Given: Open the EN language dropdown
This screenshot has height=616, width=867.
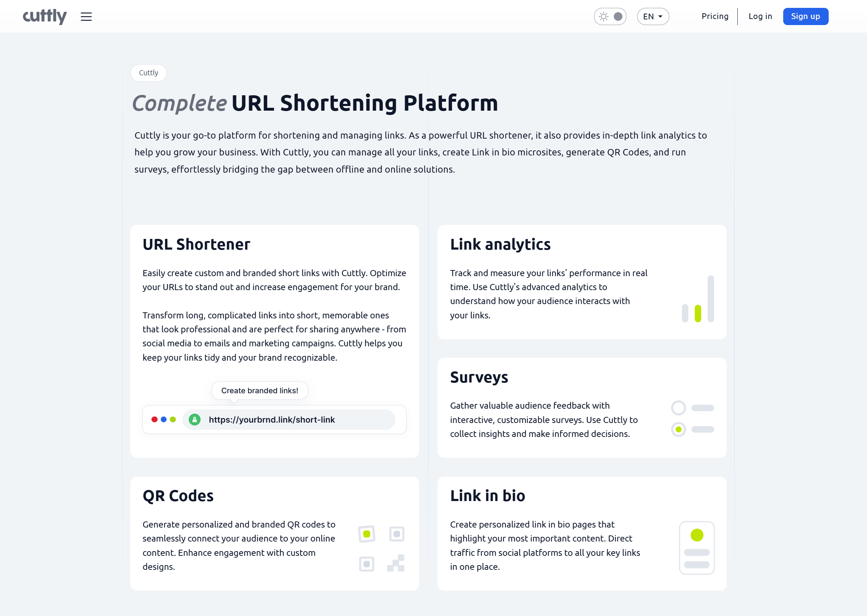Looking at the screenshot, I should tap(652, 17).
